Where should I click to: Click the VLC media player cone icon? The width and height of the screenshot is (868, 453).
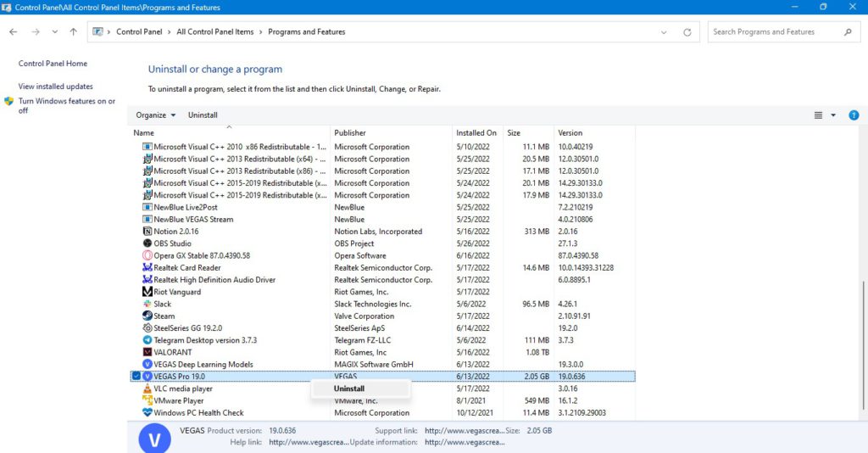[x=147, y=389]
